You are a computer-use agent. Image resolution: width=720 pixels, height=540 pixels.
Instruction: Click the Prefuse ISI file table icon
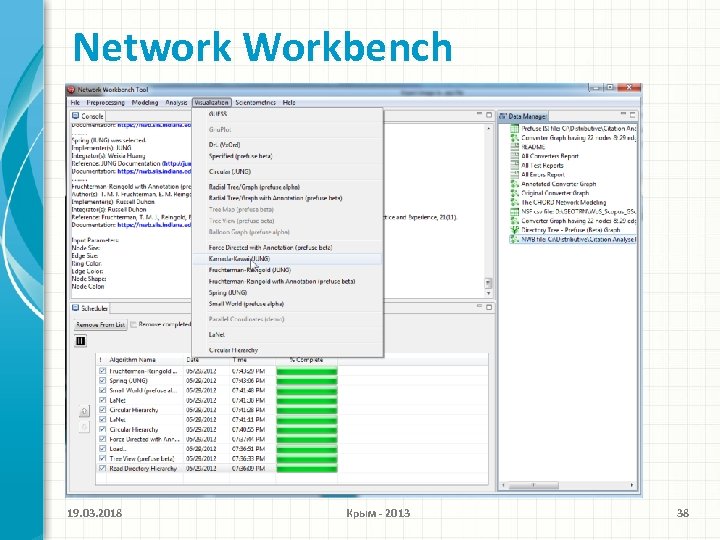pyautogui.click(x=515, y=129)
